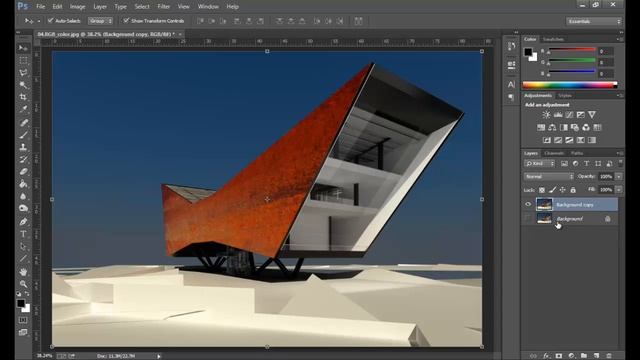Screen dimensions: 640x360
Task: Open the Normal blend mode dropdown
Action: (x=549, y=176)
